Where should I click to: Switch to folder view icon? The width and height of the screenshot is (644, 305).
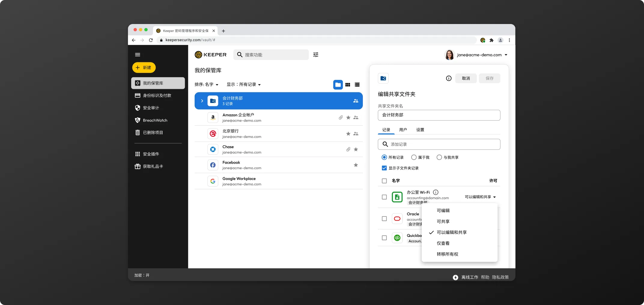click(338, 85)
